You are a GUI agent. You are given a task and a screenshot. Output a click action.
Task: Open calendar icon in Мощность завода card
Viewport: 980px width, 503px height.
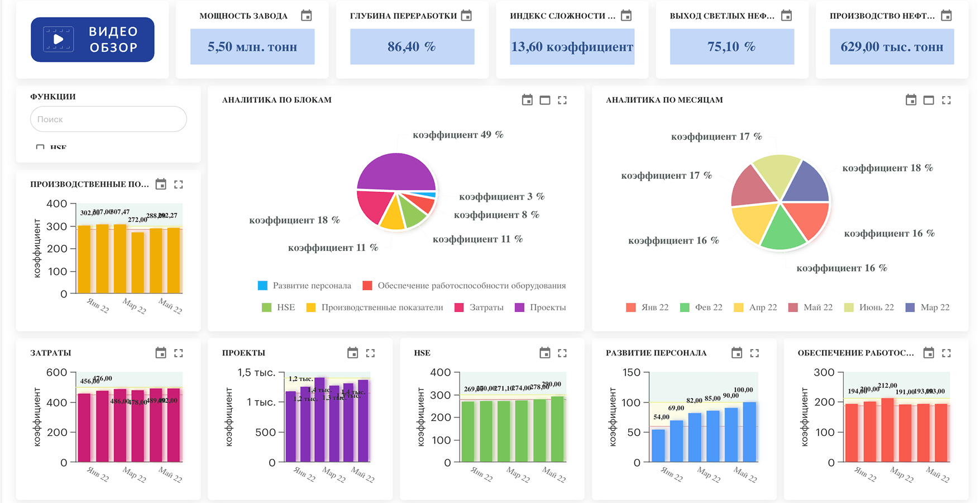[307, 16]
